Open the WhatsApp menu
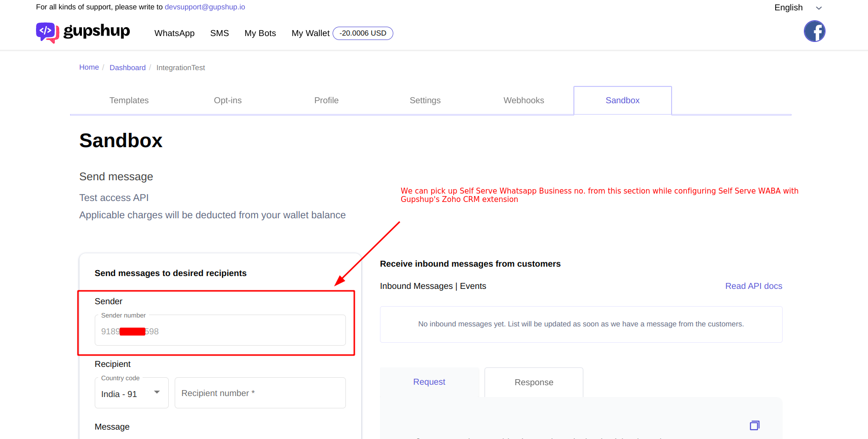 click(x=174, y=33)
